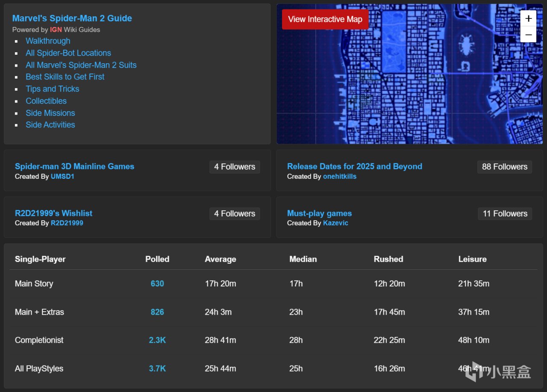547x392 pixels.
Task: View R2D21999's profile after Created By
Action: pos(67,223)
